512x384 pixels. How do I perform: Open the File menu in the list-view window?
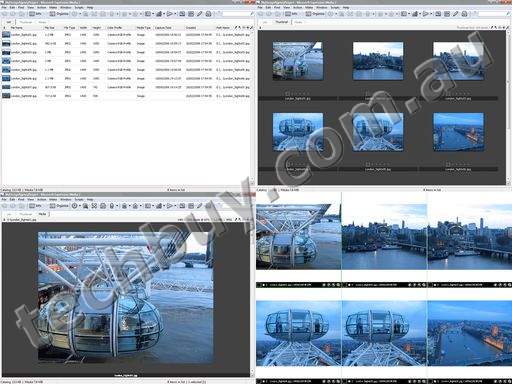[4, 7]
